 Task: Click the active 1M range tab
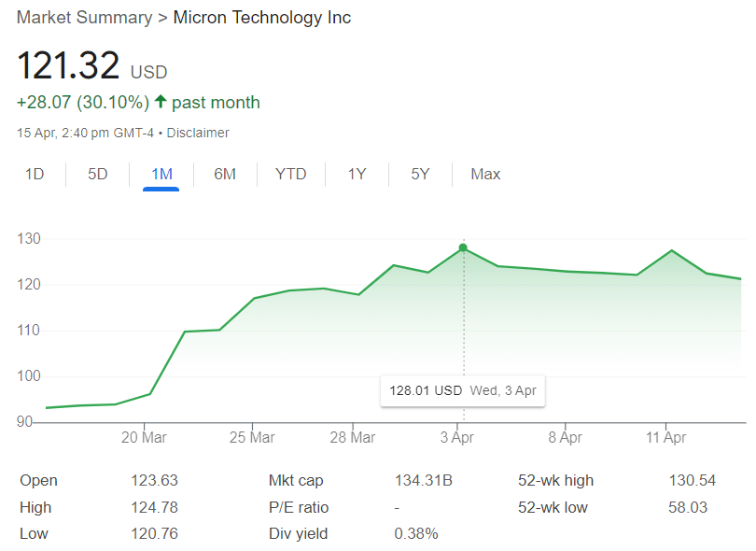[161, 174]
